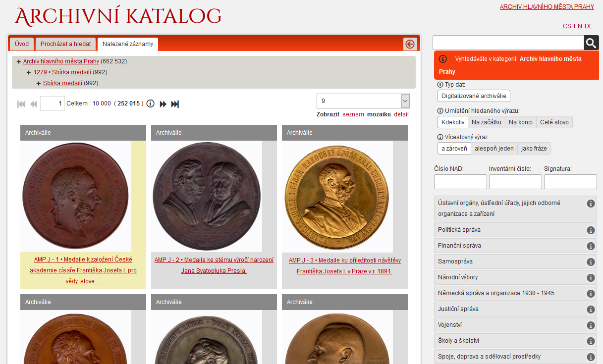Go to the previous results page

click(34, 104)
